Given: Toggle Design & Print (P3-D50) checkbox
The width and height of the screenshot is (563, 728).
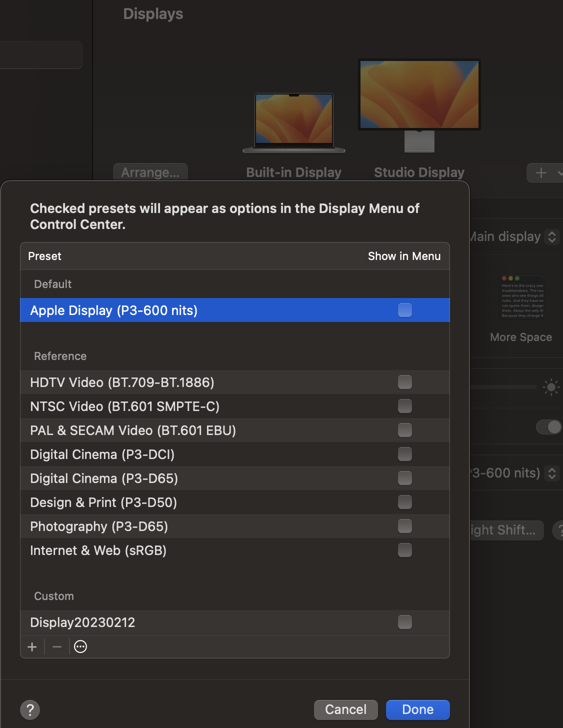Looking at the screenshot, I should click(x=405, y=502).
